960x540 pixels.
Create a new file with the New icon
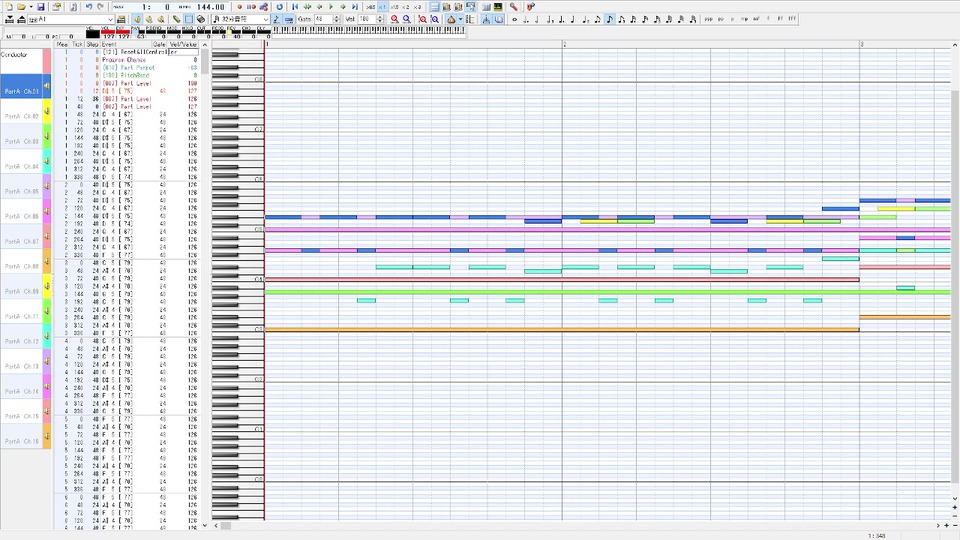point(9,7)
